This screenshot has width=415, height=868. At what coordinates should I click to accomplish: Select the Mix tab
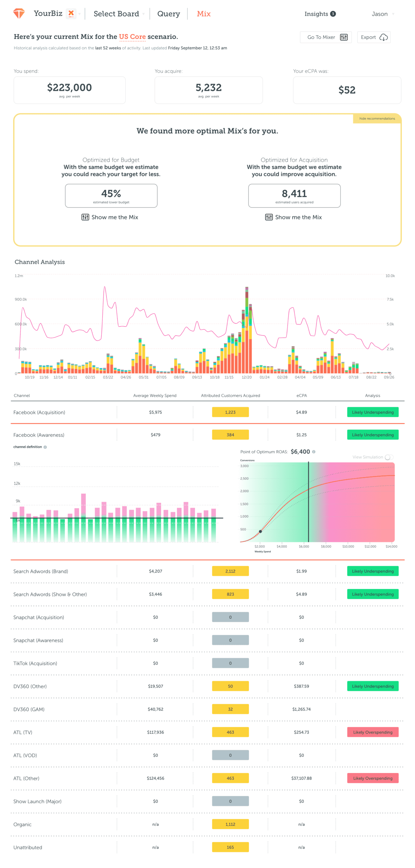(x=203, y=14)
